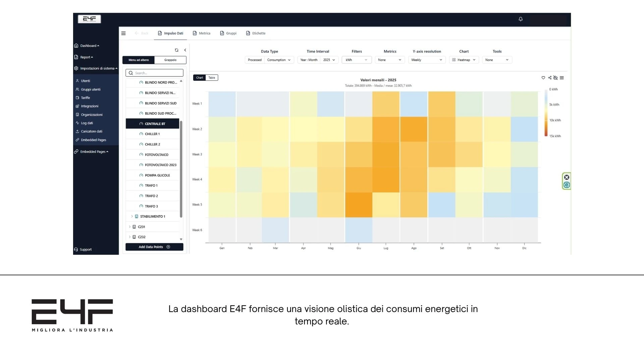This screenshot has width=644, height=362.
Task: Click the search magnifier icon
Action: (x=131, y=73)
